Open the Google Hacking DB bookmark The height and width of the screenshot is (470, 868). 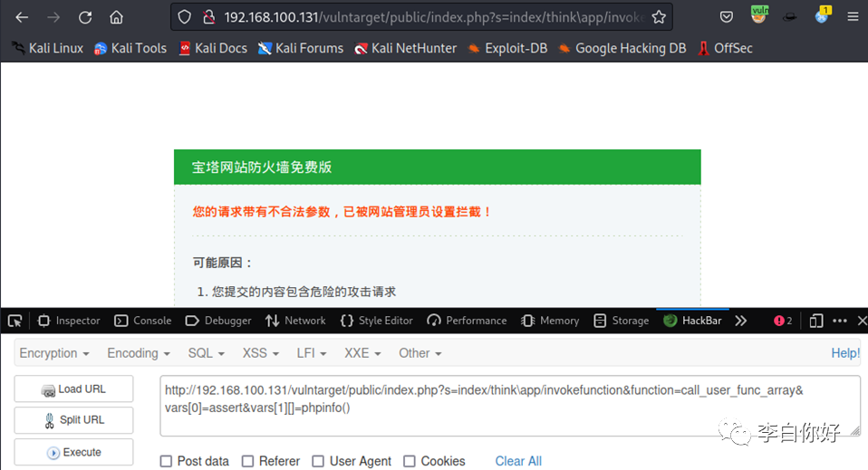[x=622, y=48]
